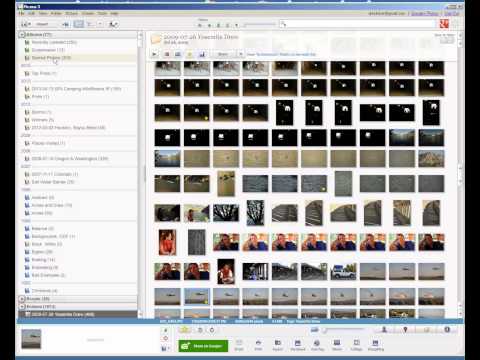The image size is (480, 360).
Task: Click the hold pin button in photo tray
Action: [x=166, y=330]
